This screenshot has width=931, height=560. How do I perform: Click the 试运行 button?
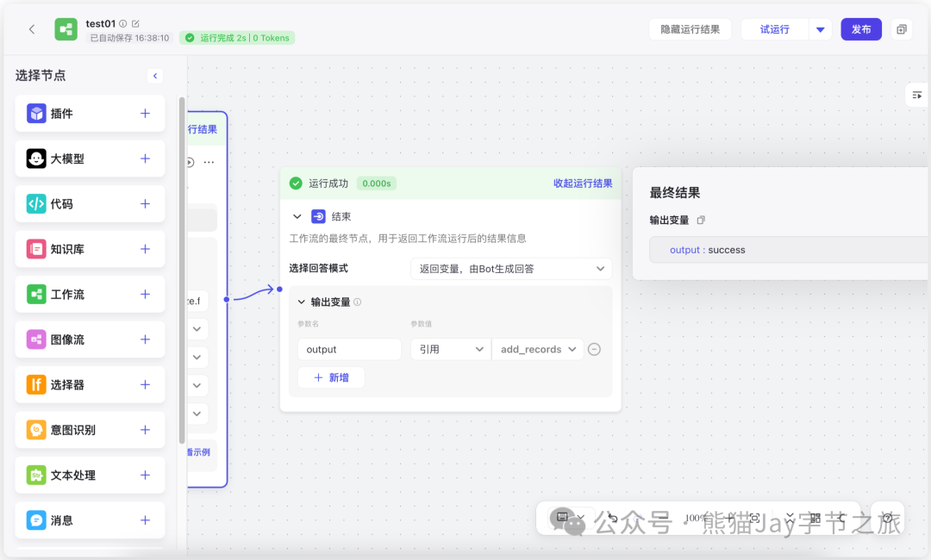point(775,29)
